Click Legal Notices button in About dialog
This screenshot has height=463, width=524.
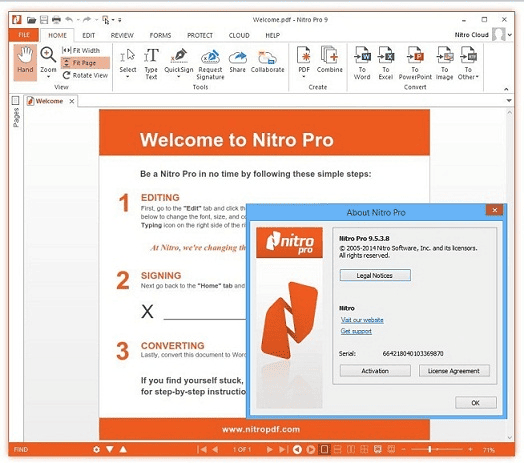coord(375,275)
